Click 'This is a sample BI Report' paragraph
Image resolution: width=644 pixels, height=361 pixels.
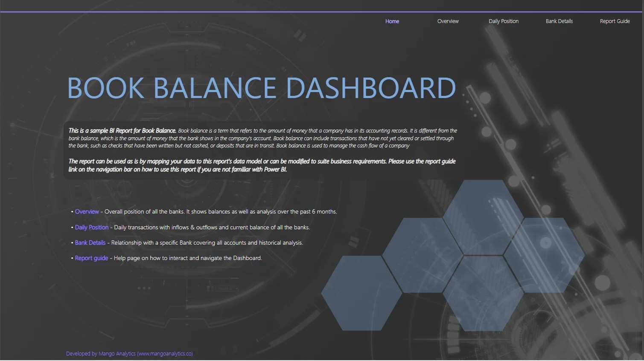263,138
